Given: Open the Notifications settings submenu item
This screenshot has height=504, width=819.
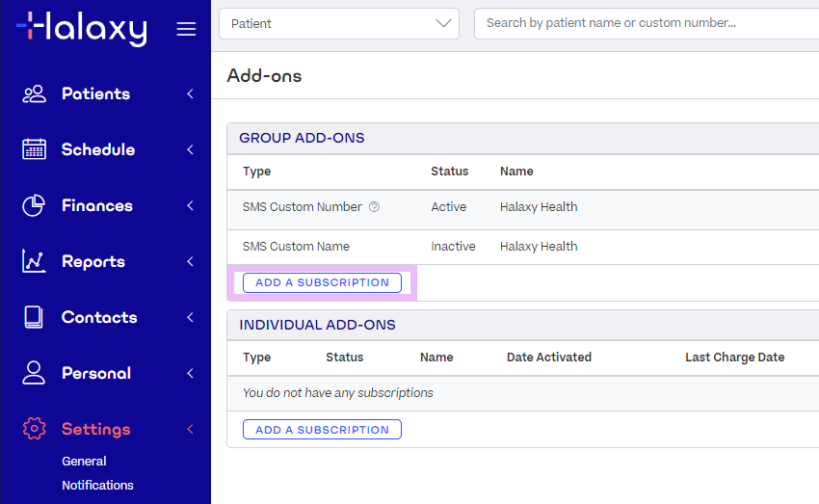Looking at the screenshot, I should pos(97,486).
